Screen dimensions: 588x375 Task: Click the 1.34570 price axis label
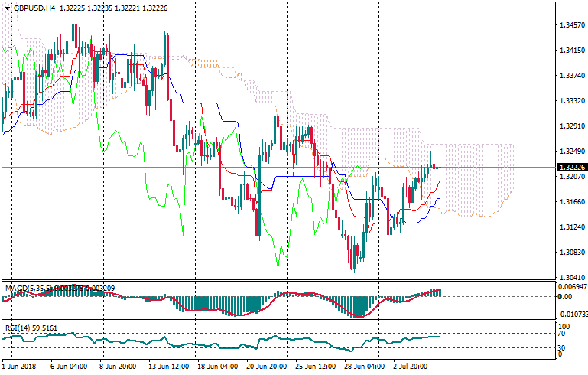pyautogui.click(x=572, y=25)
